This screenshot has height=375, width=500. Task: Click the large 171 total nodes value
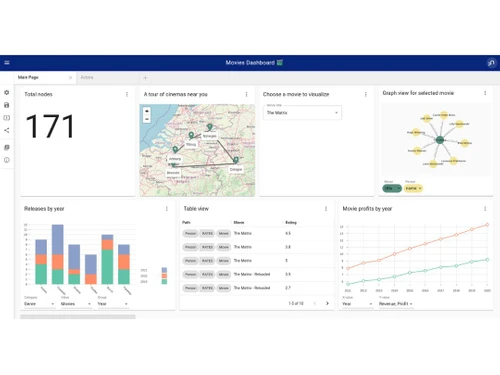pos(50,126)
